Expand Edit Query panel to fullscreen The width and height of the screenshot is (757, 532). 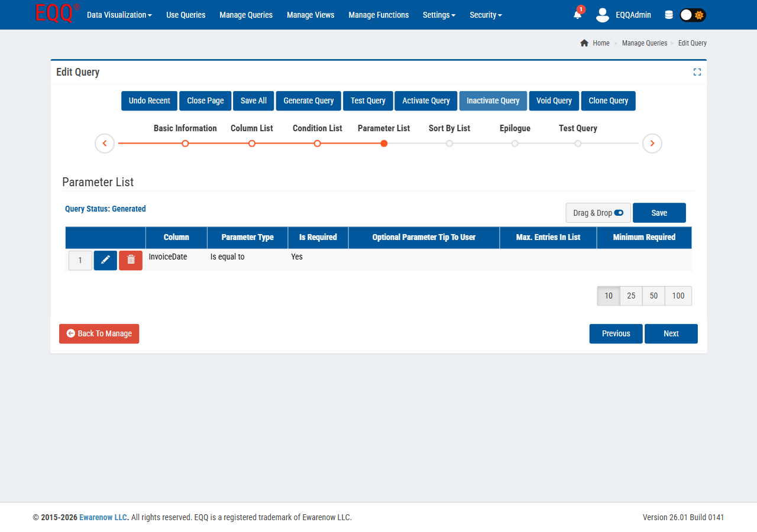tap(697, 72)
